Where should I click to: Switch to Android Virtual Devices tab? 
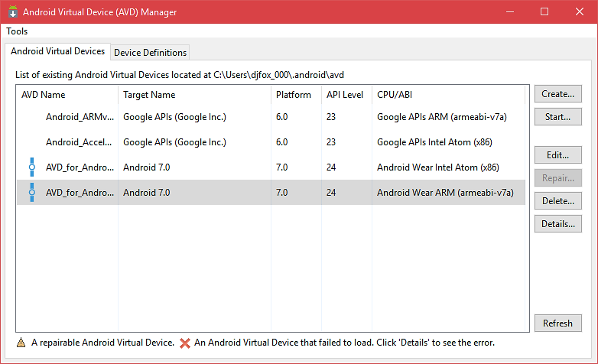[x=57, y=51]
